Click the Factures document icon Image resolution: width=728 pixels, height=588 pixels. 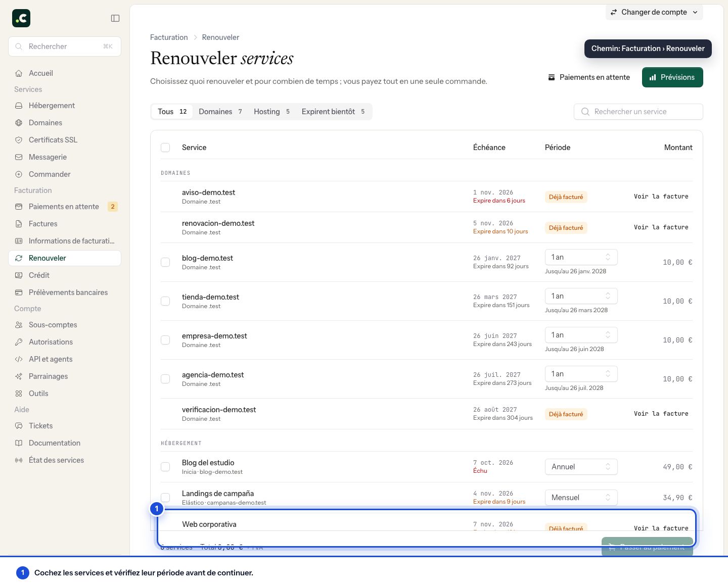point(19,224)
